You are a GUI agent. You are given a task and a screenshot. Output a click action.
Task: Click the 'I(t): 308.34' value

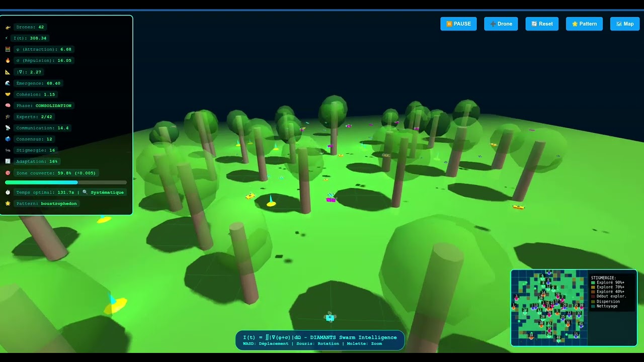pos(30,38)
